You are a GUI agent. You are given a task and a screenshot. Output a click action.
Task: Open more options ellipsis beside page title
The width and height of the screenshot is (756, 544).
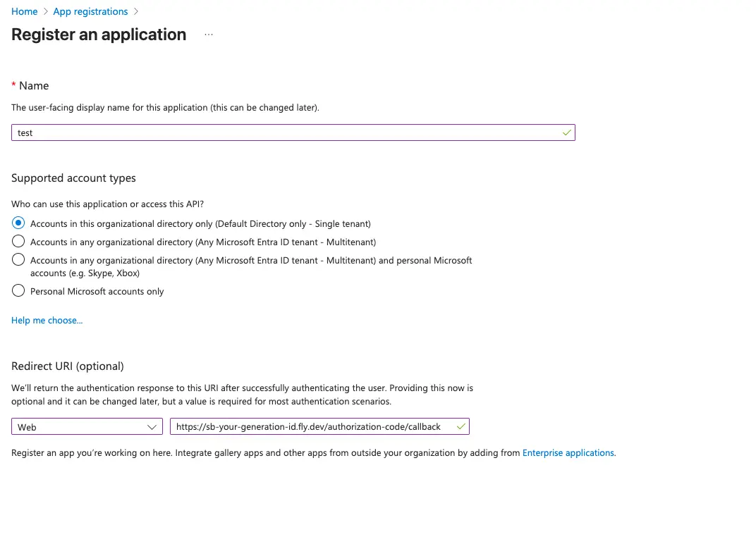pyautogui.click(x=209, y=35)
